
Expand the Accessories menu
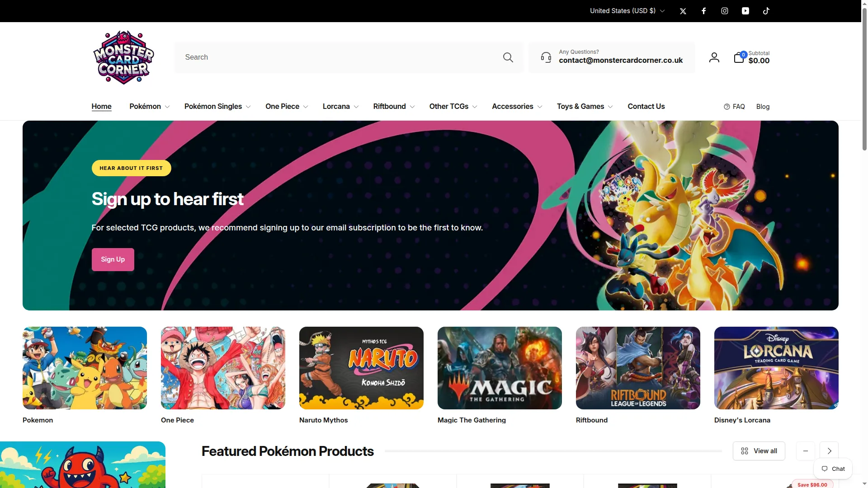point(517,107)
